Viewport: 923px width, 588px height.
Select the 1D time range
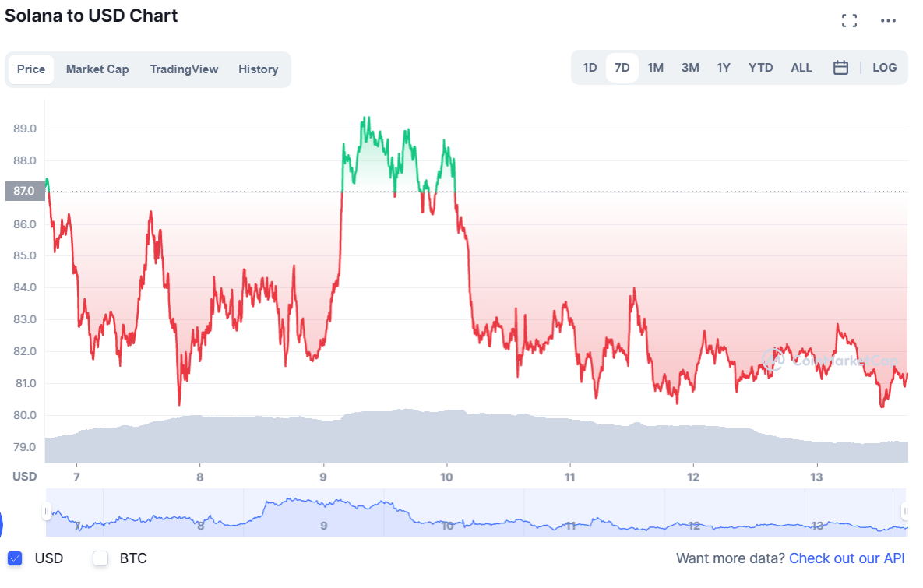590,68
